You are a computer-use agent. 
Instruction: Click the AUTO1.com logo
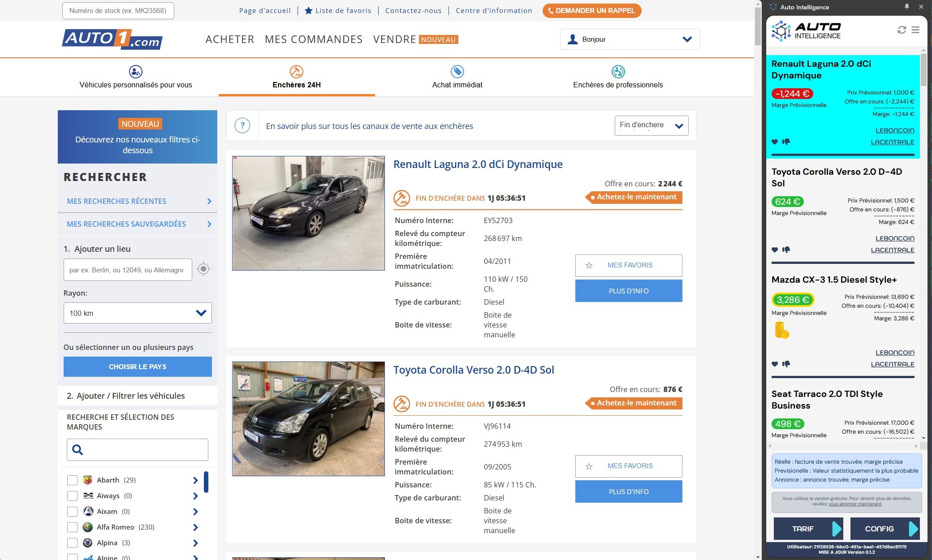(112, 39)
